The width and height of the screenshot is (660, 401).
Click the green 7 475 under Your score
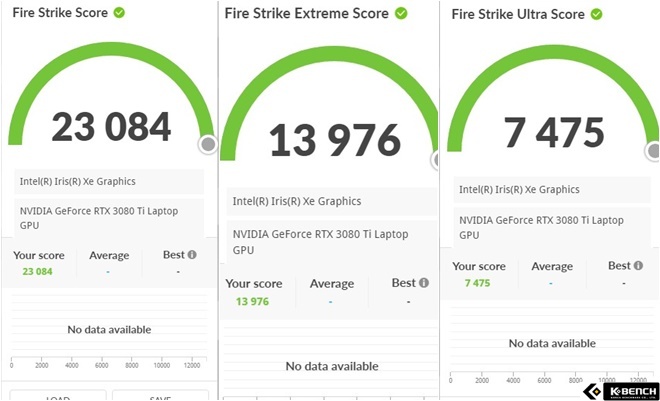(477, 283)
